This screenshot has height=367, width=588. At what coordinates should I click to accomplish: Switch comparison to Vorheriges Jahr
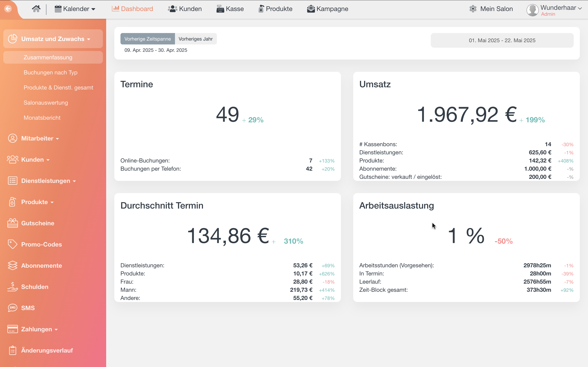coord(195,39)
